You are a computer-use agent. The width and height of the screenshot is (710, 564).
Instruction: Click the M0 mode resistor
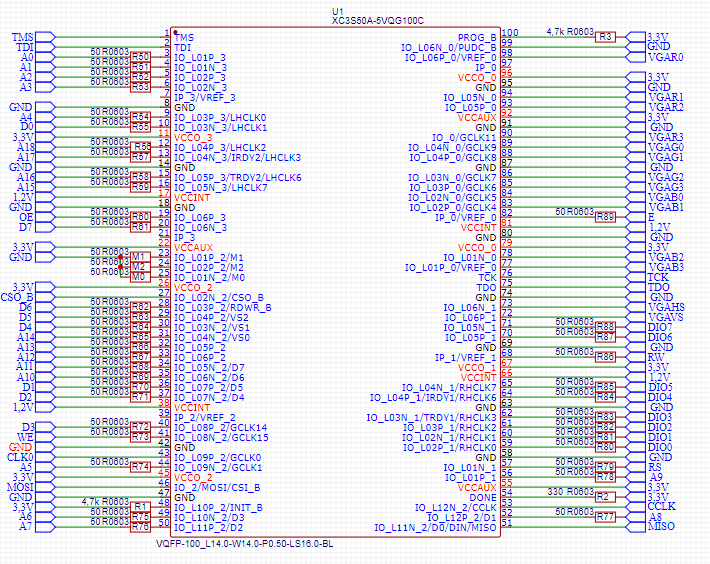(138, 277)
